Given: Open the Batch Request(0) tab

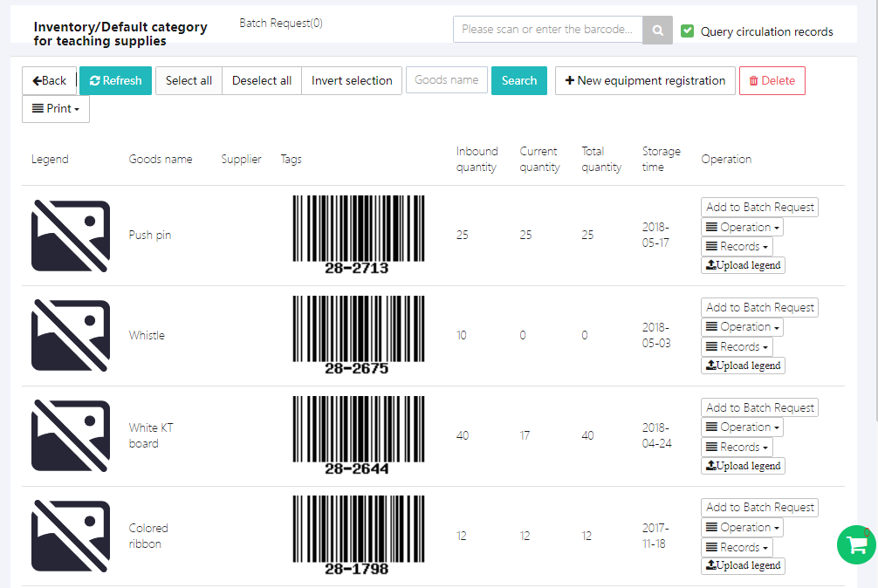Looking at the screenshot, I should point(280,24).
